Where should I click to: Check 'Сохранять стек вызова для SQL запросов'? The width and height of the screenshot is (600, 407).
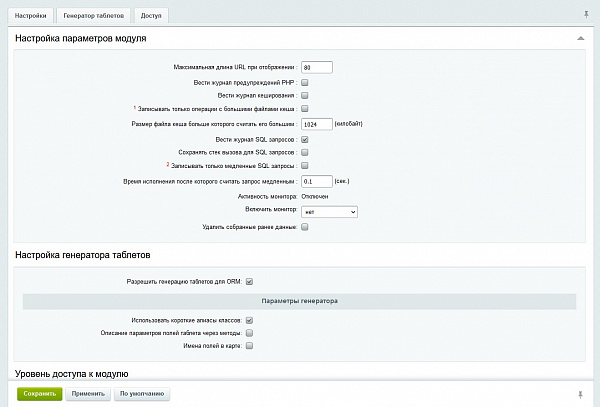[305, 152]
